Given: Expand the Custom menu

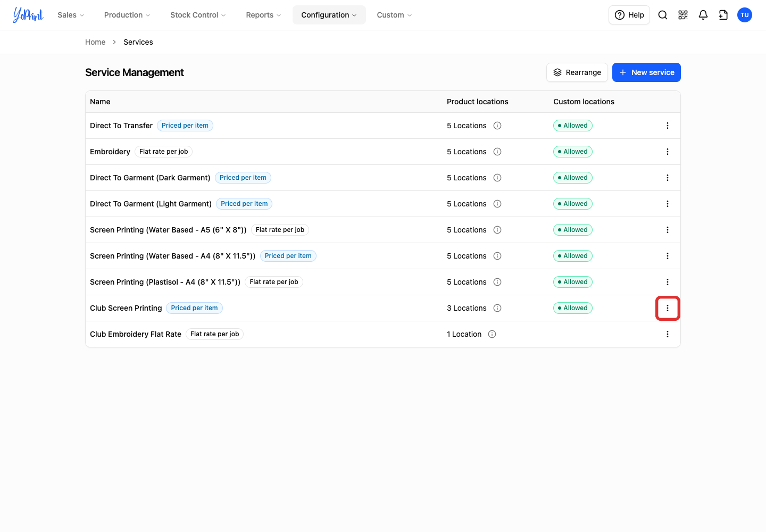Looking at the screenshot, I should pyautogui.click(x=394, y=15).
